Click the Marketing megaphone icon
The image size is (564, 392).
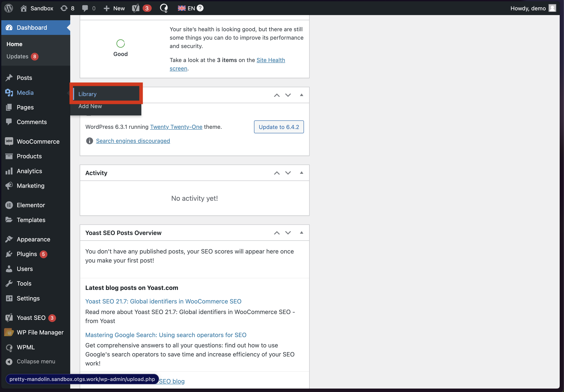pyautogui.click(x=9, y=186)
